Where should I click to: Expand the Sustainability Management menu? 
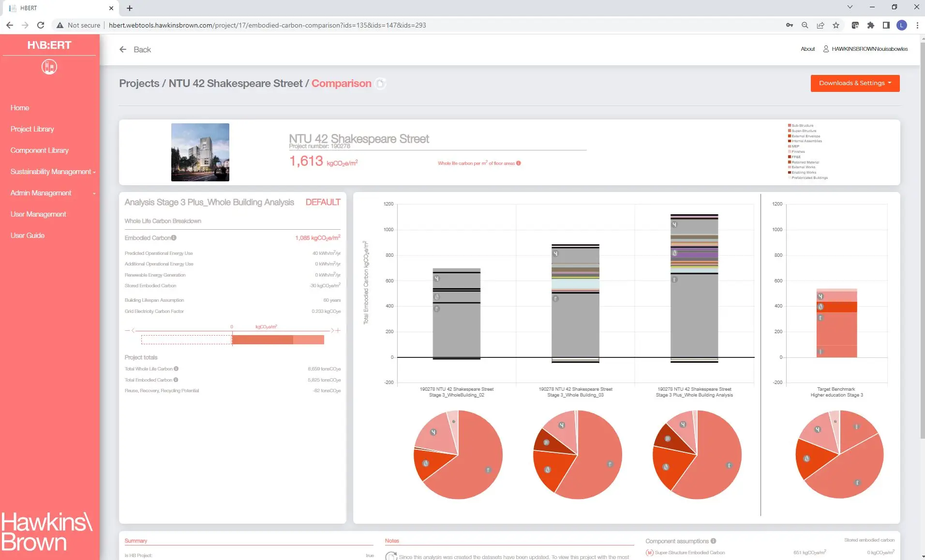(53, 172)
